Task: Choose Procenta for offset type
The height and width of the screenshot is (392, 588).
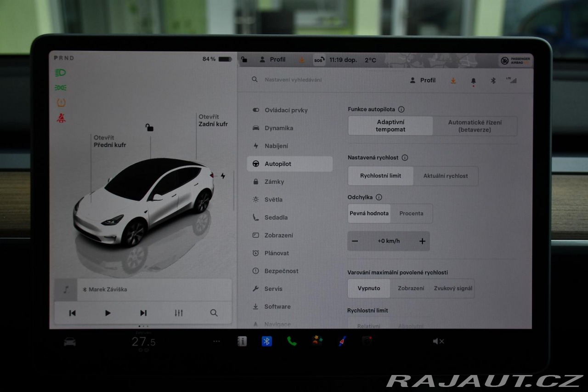Action: (x=411, y=214)
